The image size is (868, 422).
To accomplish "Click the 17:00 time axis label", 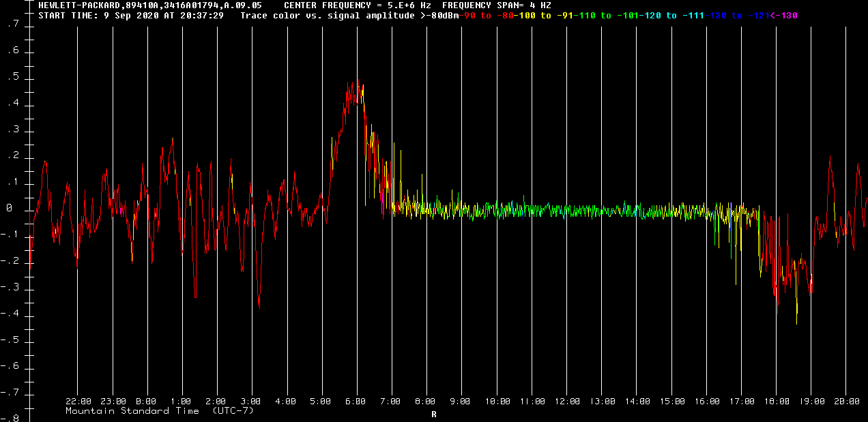I will coord(742,402).
